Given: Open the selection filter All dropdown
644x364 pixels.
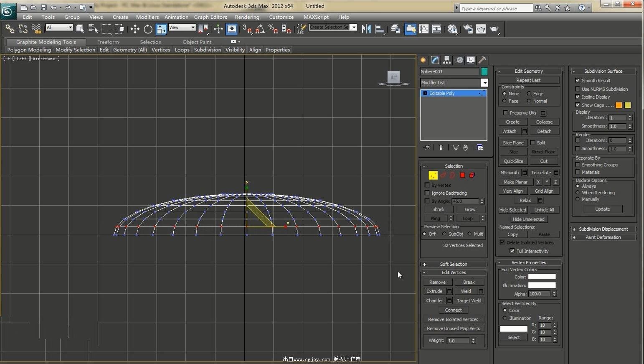Looking at the screenshot, I should click(x=70, y=27).
